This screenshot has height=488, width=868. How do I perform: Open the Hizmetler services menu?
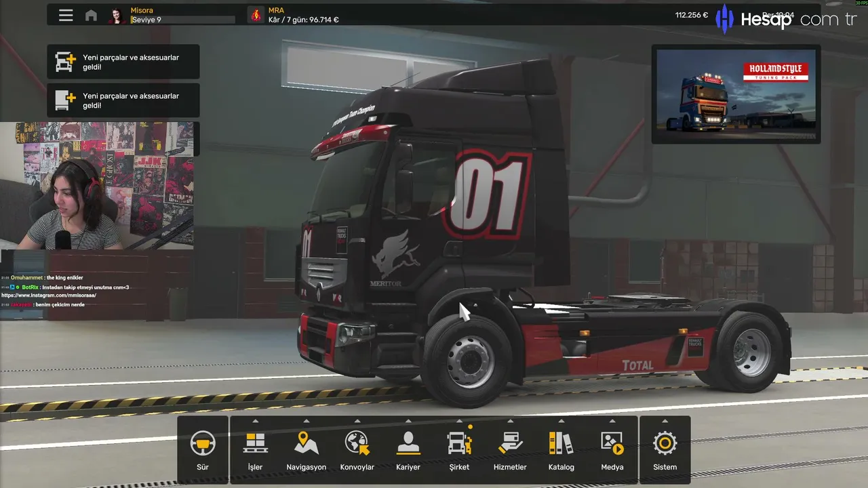(x=510, y=449)
